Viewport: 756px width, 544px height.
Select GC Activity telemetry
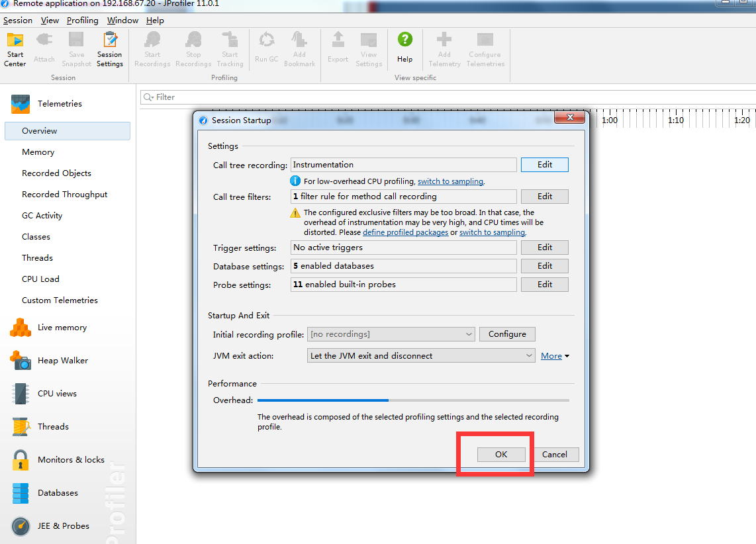pos(42,216)
